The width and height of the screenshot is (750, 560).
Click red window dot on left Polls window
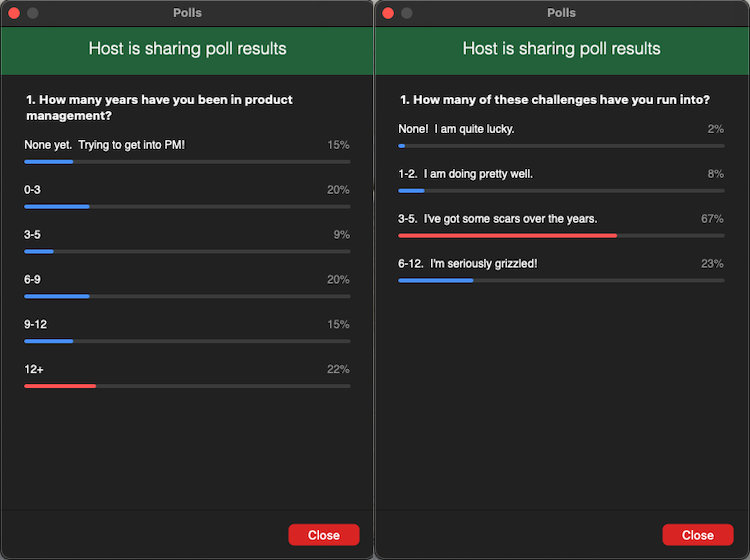point(14,13)
